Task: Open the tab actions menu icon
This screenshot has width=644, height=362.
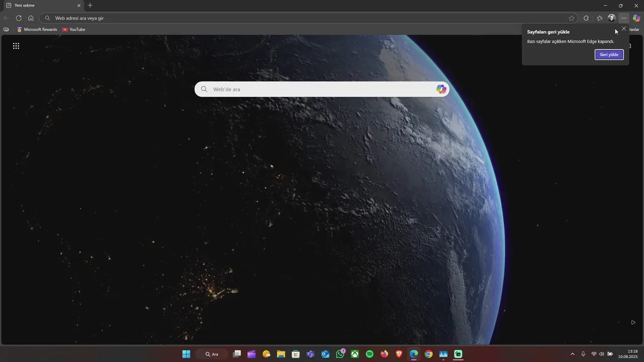Action: click(9, 6)
